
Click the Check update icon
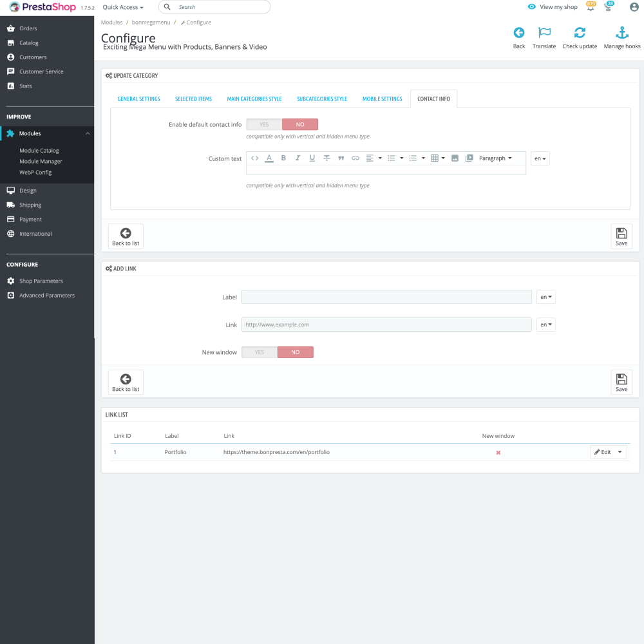coord(580,32)
